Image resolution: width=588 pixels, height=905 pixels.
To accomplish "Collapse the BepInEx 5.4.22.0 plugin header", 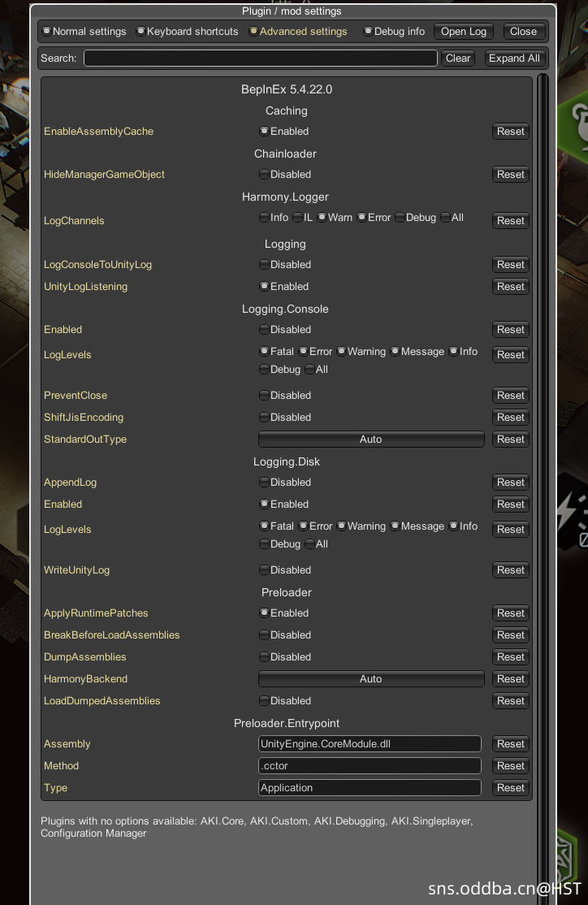I will tap(287, 89).
